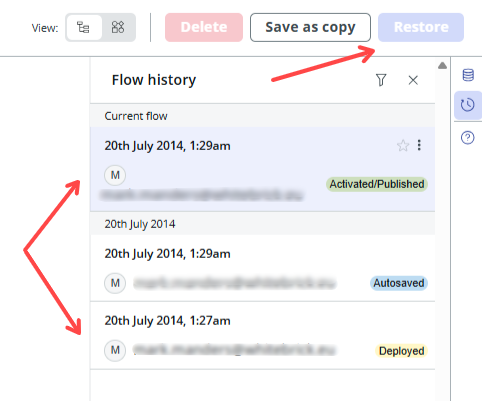Open help question mark icon
The image size is (482, 401).
coord(468,138)
